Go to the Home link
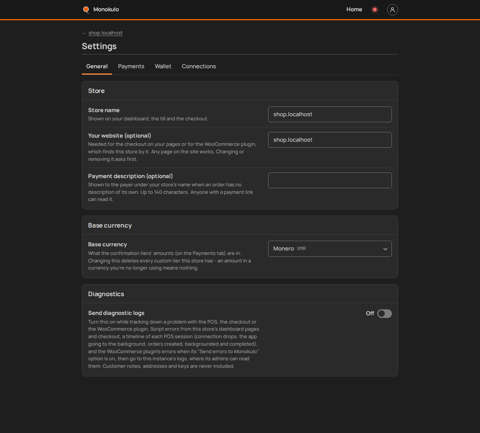Image resolution: width=480 pixels, height=433 pixels. click(354, 10)
